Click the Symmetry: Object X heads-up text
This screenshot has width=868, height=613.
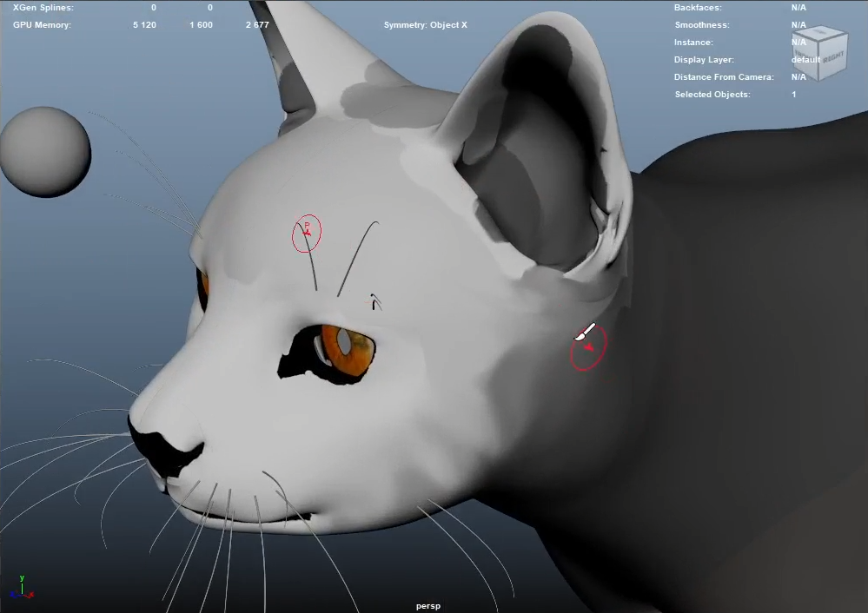click(x=425, y=25)
